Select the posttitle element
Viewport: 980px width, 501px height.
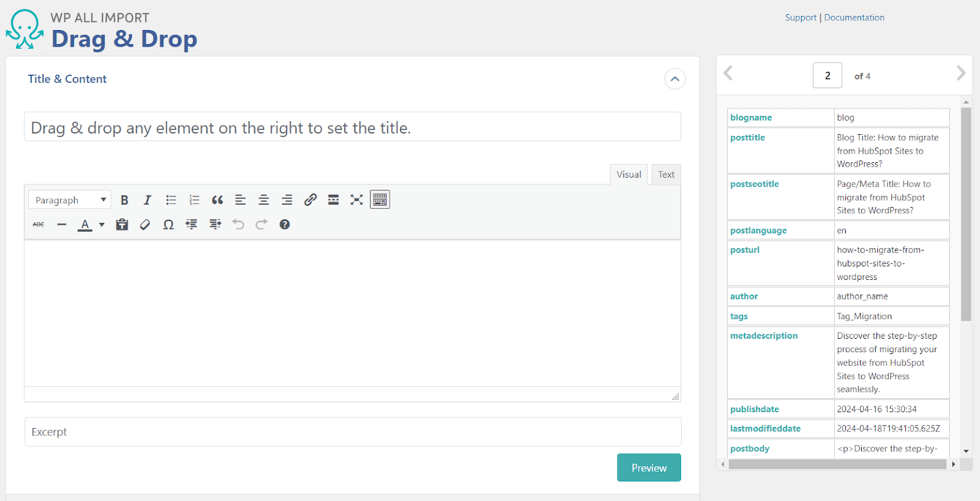coord(747,138)
